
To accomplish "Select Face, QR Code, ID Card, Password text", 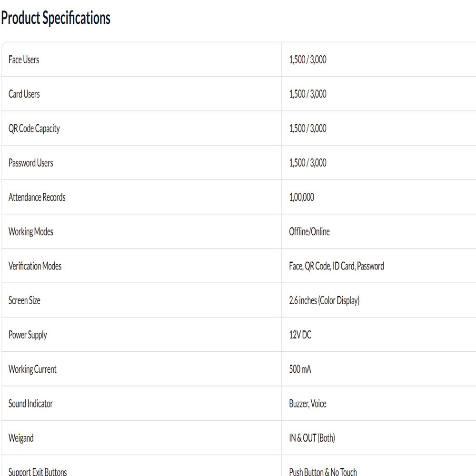I will point(337,266).
